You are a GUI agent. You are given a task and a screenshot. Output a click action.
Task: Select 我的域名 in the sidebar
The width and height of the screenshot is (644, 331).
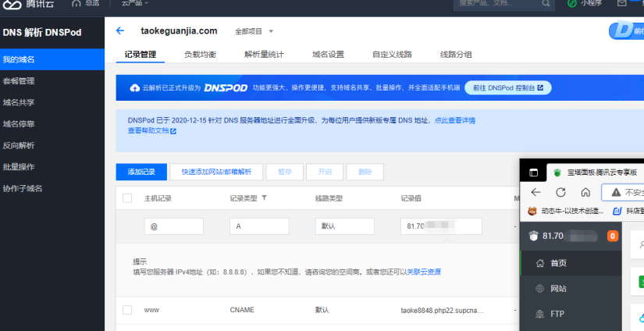coord(52,59)
